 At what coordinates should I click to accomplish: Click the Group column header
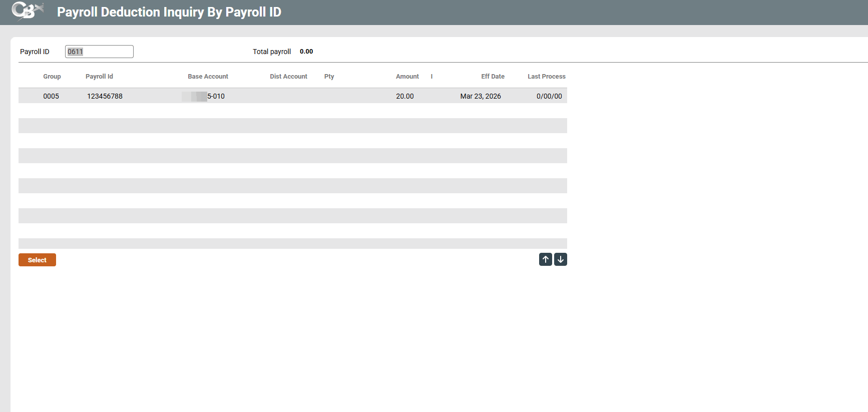point(52,77)
